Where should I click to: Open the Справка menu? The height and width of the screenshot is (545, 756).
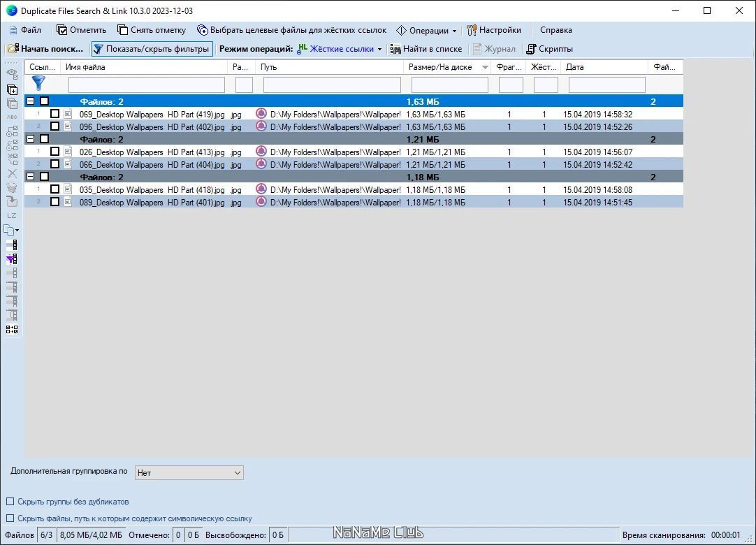(556, 30)
